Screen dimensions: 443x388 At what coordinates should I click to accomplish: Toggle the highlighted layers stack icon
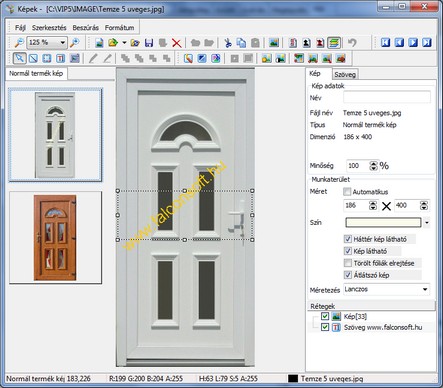(334, 43)
